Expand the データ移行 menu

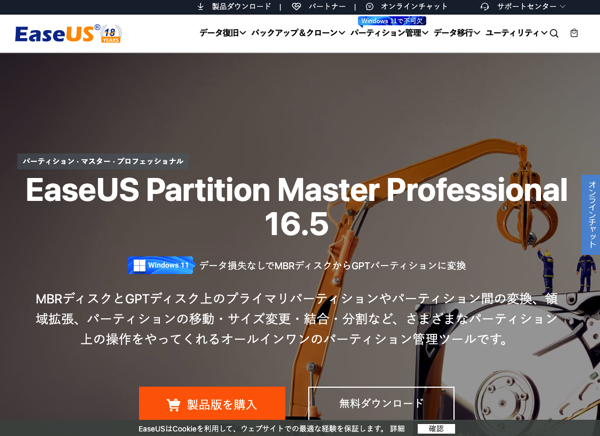point(457,33)
